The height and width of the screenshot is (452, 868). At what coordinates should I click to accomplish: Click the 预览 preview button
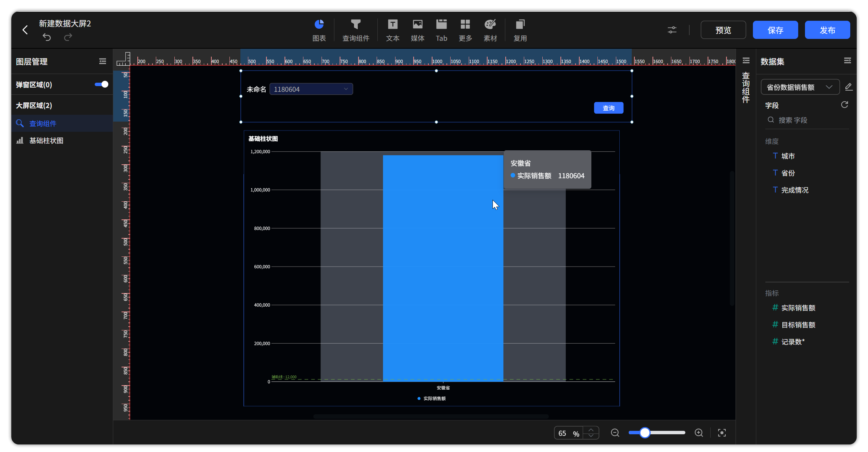coord(723,30)
